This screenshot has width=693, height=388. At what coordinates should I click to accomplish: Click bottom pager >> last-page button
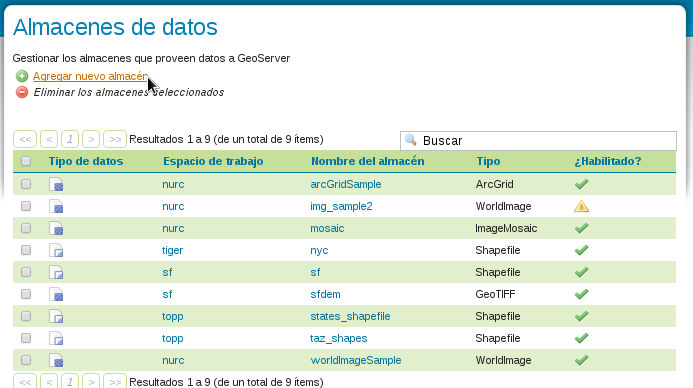point(115,381)
